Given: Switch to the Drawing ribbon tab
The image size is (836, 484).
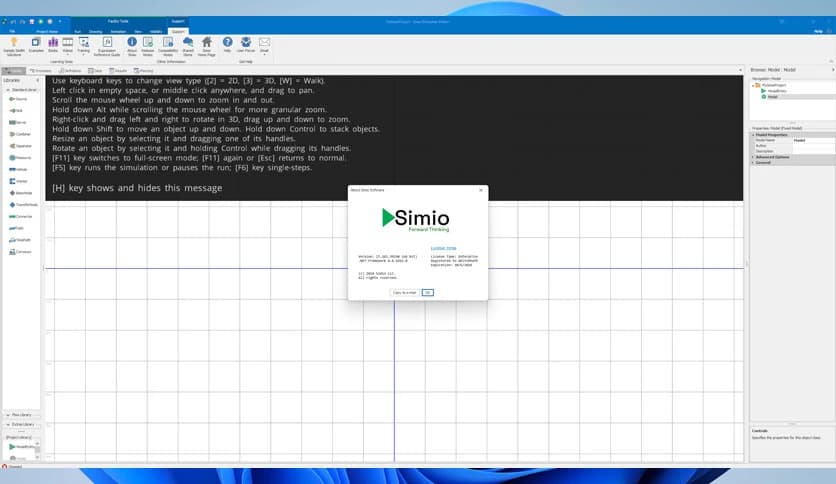Looking at the screenshot, I should pyautogui.click(x=95, y=31).
